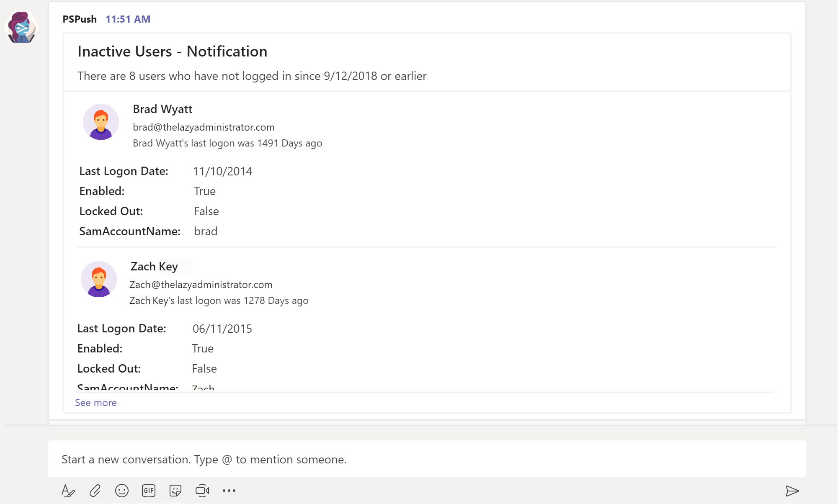The height and width of the screenshot is (504, 838).
Task: Click the Meet now video icon
Action: (202, 491)
